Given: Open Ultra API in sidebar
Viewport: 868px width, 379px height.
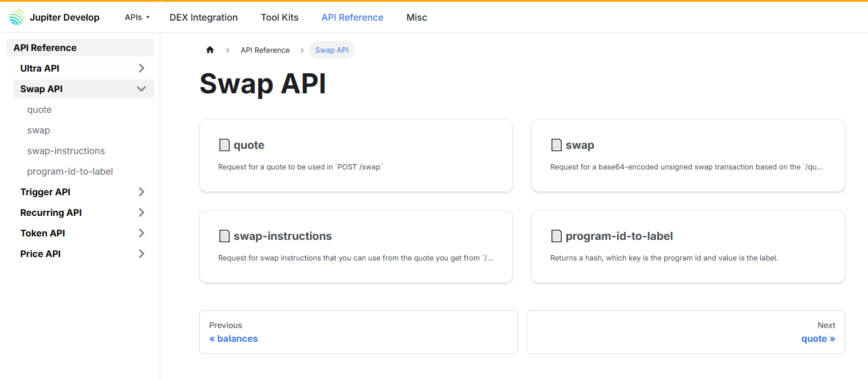Looking at the screenshot, I should 40,68.
